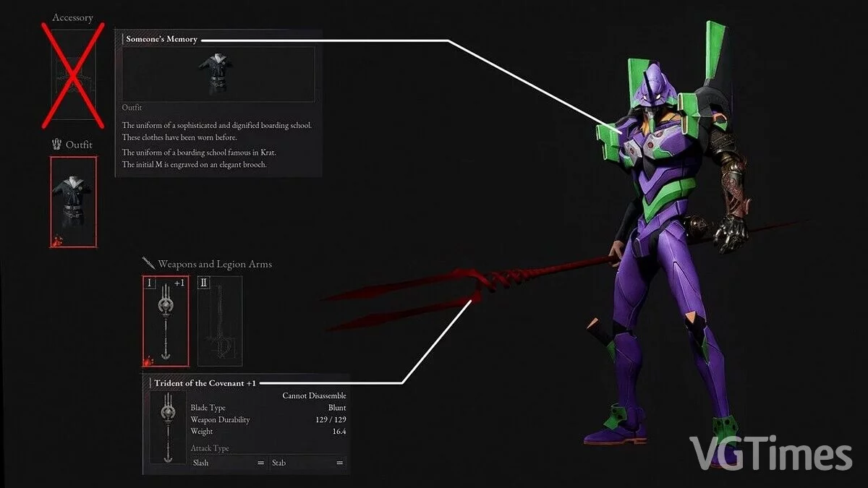Screen dimensions: 868x488
Task: Click the Someone's Memory title
Action: tap(161, 39)
